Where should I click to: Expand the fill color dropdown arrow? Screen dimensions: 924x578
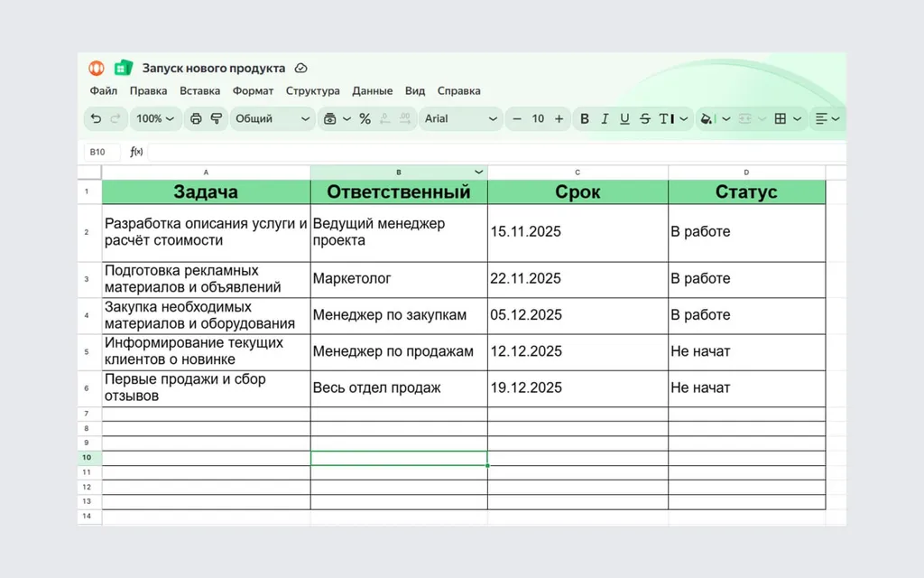pos(726,118)
